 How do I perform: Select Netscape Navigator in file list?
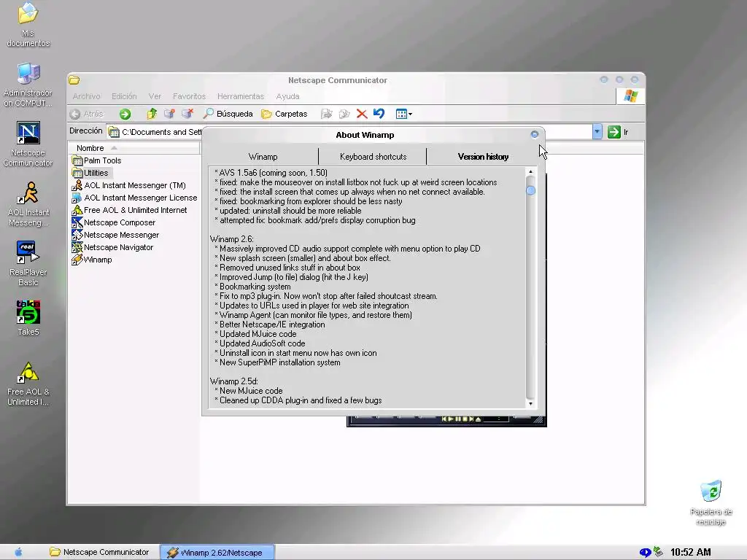coord(113,247)
